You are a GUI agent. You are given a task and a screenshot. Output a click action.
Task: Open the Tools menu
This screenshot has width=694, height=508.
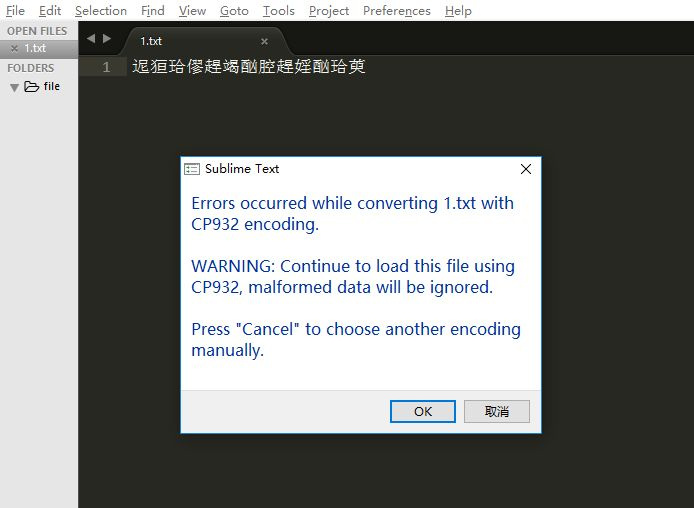278,11
